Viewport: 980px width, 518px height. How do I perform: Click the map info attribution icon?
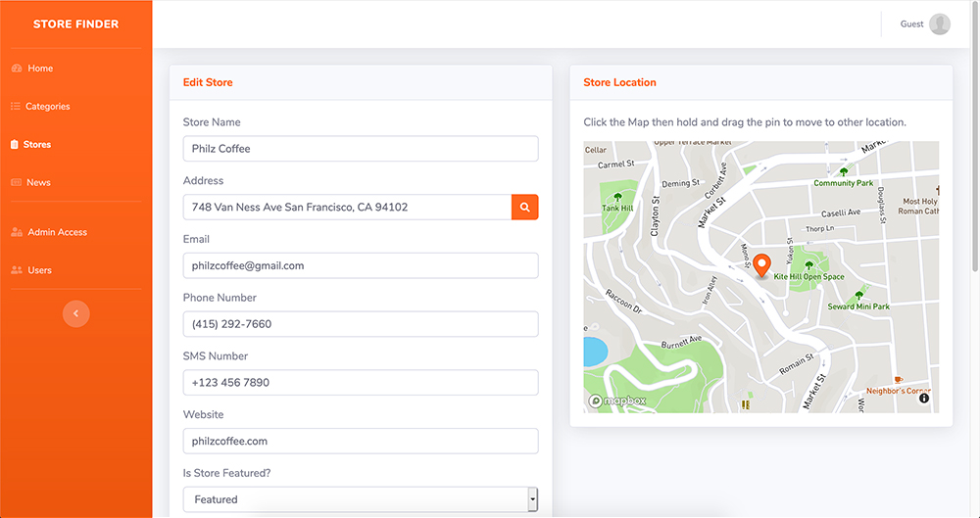[x=924, y=398]
